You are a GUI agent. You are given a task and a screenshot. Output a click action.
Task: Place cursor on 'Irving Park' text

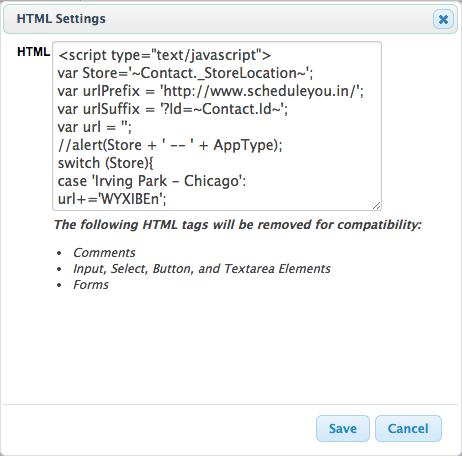[x=131, y=181]
